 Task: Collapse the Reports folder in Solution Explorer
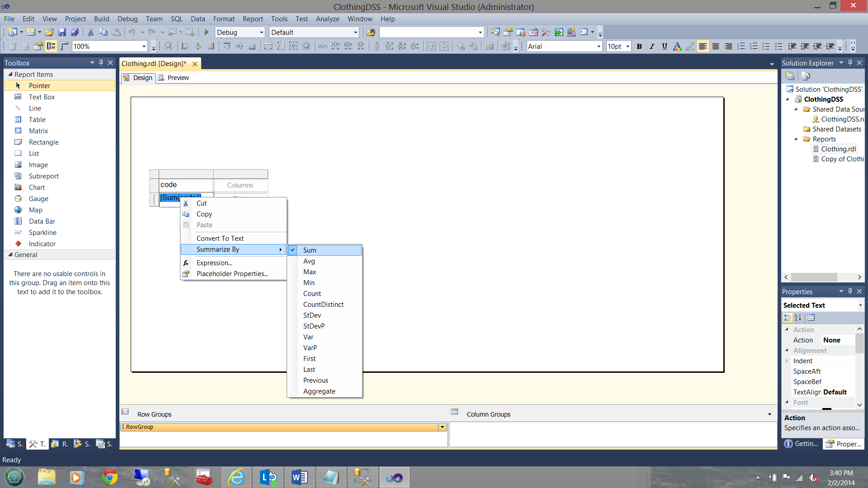[796, 139]
